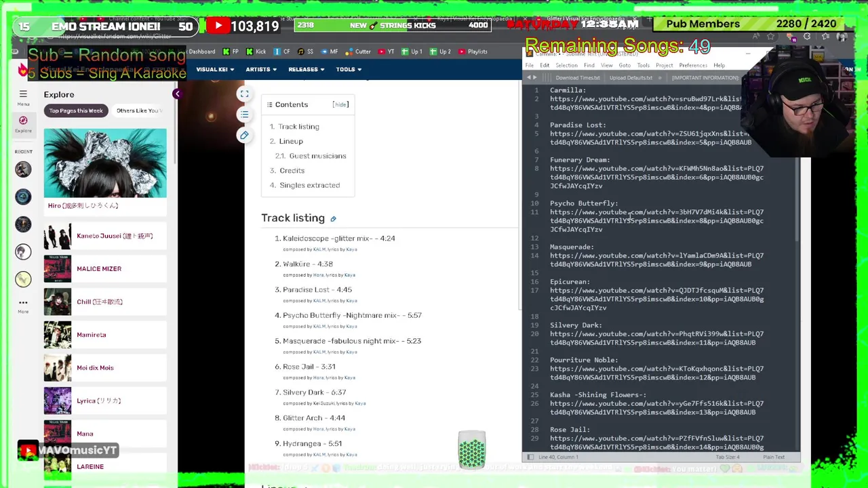
Task: Open Sublime Text Project menu
Action: click(664, 66)
